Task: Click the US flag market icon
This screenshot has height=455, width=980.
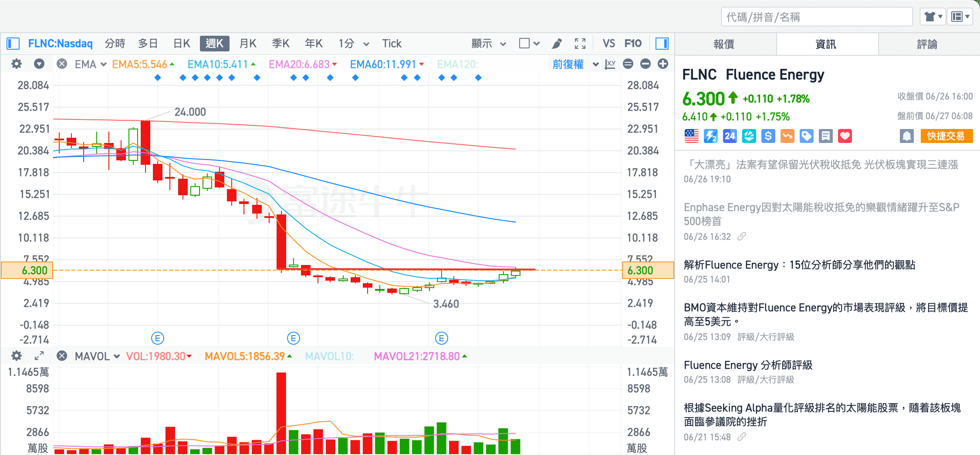Action: (691, 136)
